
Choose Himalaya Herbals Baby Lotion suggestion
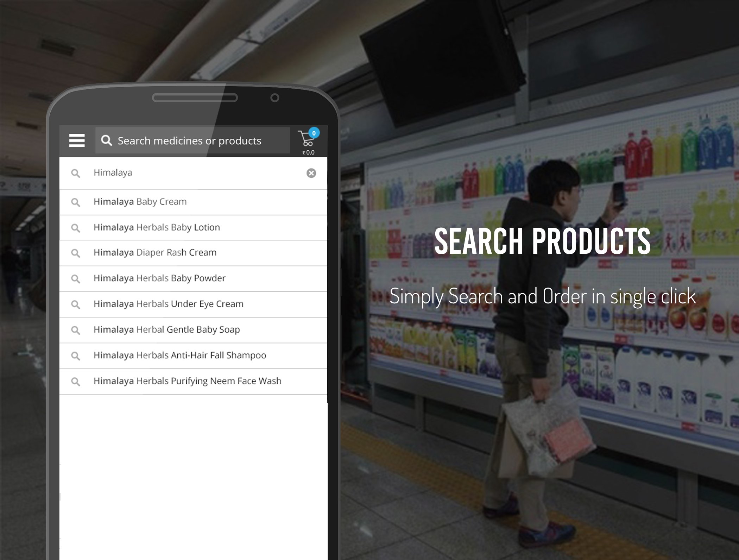tap(157, 227)
